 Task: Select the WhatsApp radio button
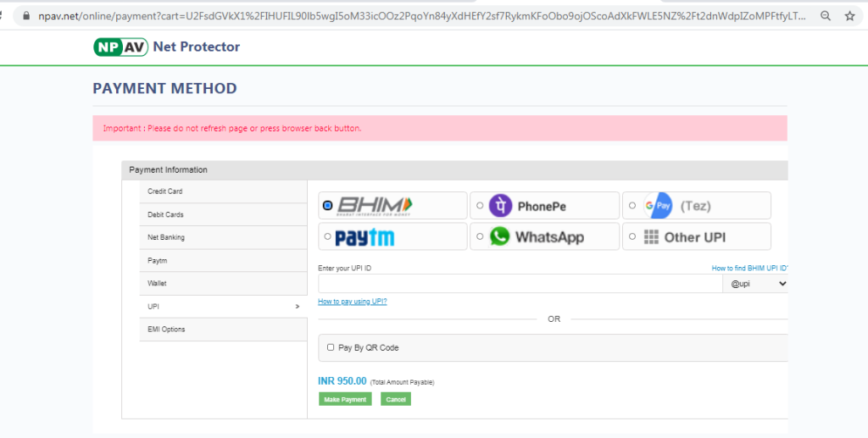click(x=481, y=236)
